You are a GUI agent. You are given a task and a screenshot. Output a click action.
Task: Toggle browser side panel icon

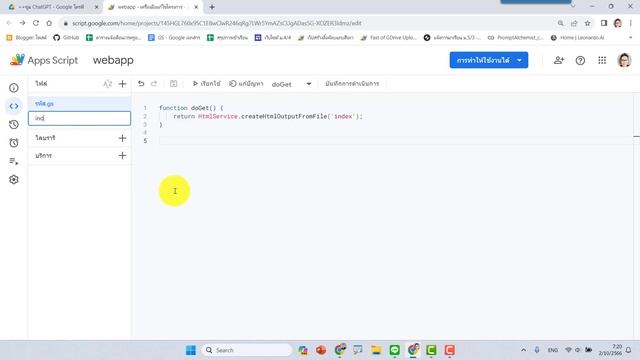coord(604,23)
